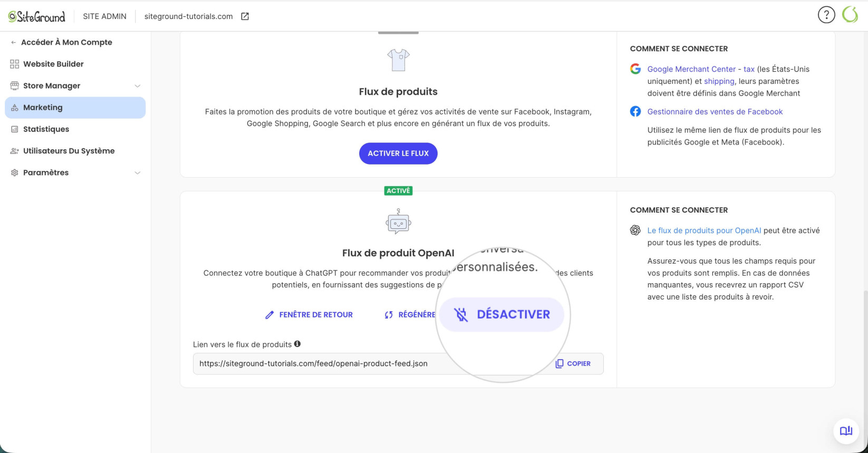Expand the Store Manager chevron

(x=137, y=86)
